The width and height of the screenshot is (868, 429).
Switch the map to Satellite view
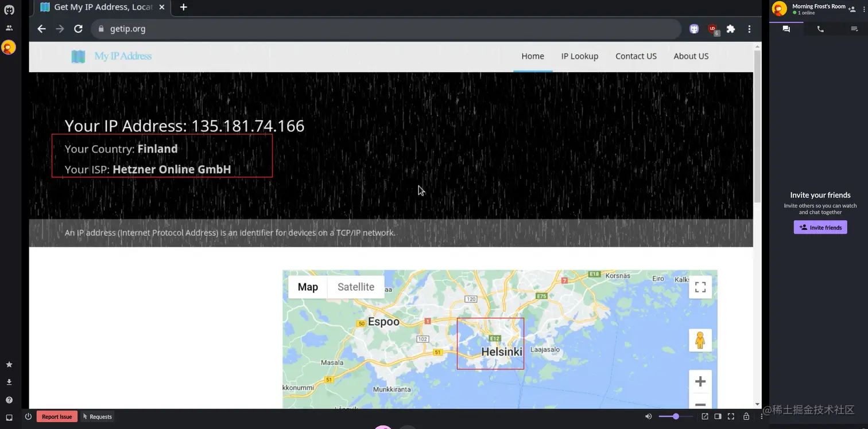356,287
